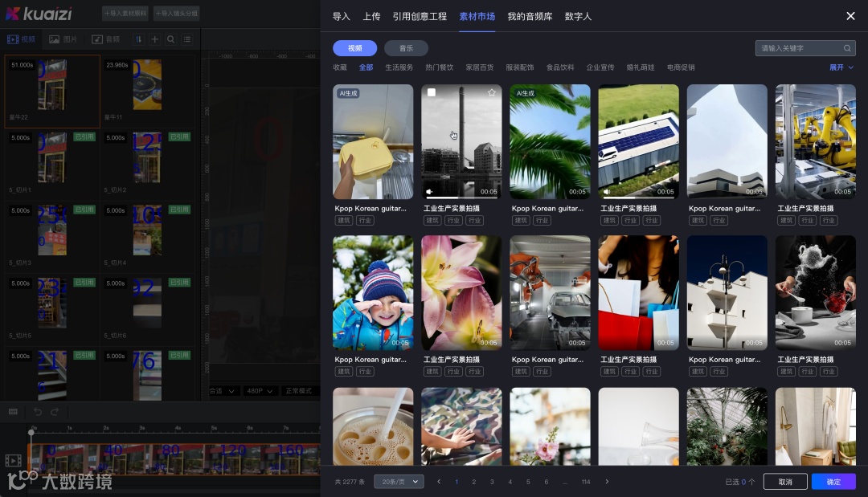
Task: Open the 20条/页 page size dropdown
Action: (399, 481)
